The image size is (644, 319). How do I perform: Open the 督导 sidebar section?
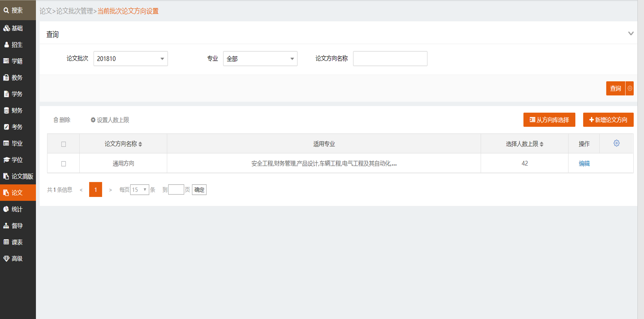point(18,226)
